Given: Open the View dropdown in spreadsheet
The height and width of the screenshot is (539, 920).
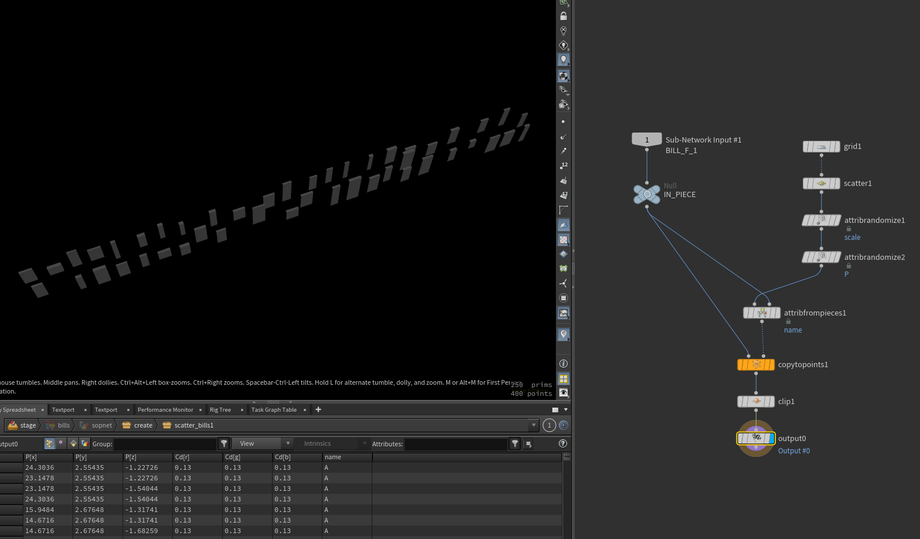Looking at the screenshot, I should (x=261, y=443).
